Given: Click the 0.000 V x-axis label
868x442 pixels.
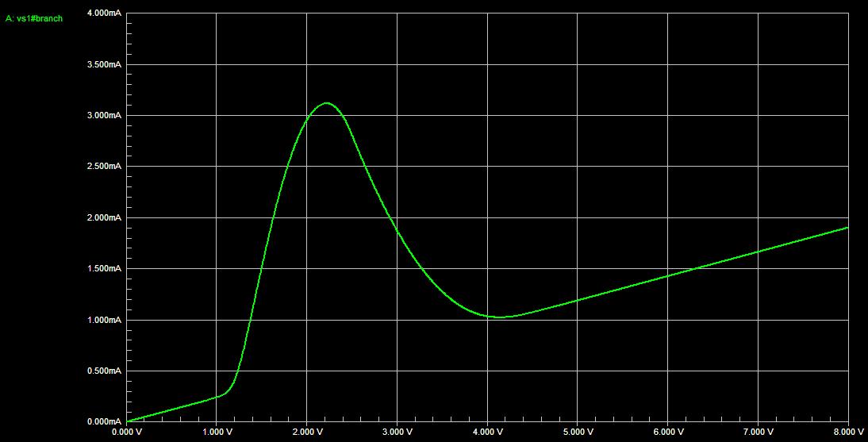Looking at the screenshot, I should pyautogui.click(x=127, y=432).
